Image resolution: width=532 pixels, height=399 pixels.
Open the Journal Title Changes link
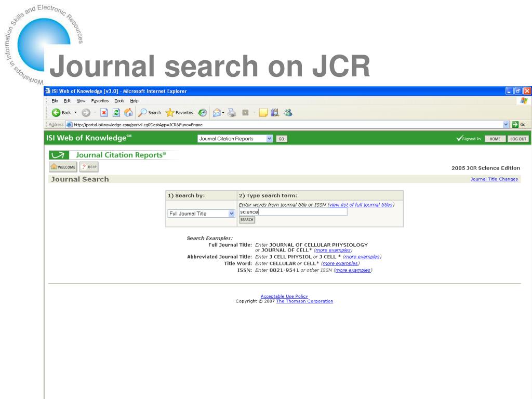pyautogui.click(x=494, y=179)
